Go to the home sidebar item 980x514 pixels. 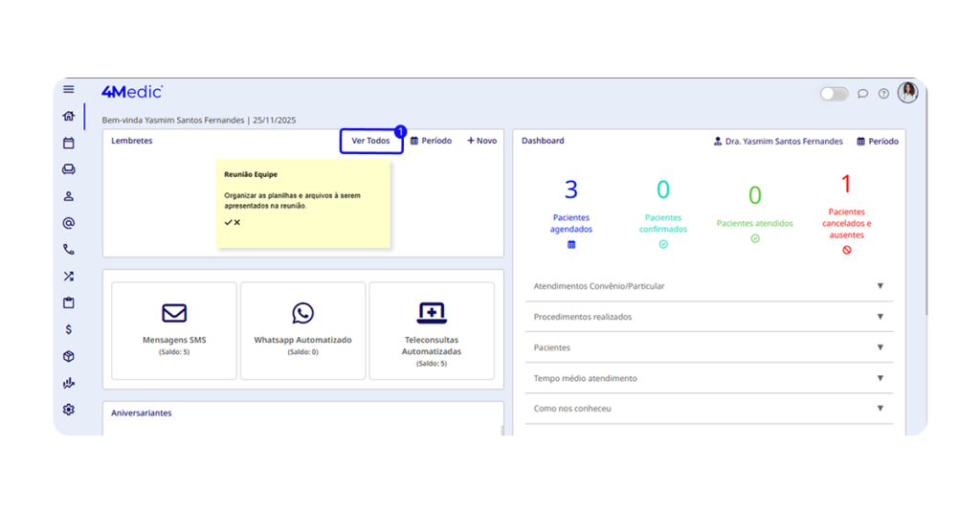point(69,117)
